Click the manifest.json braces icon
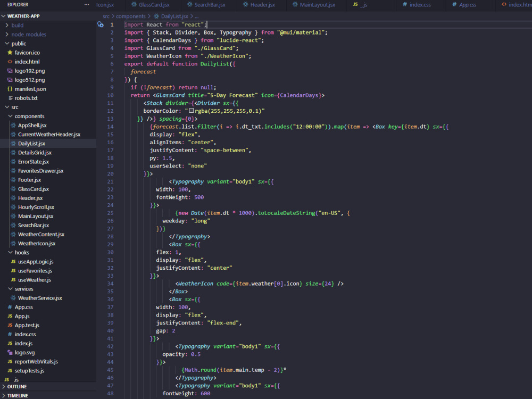 point(10,89)
